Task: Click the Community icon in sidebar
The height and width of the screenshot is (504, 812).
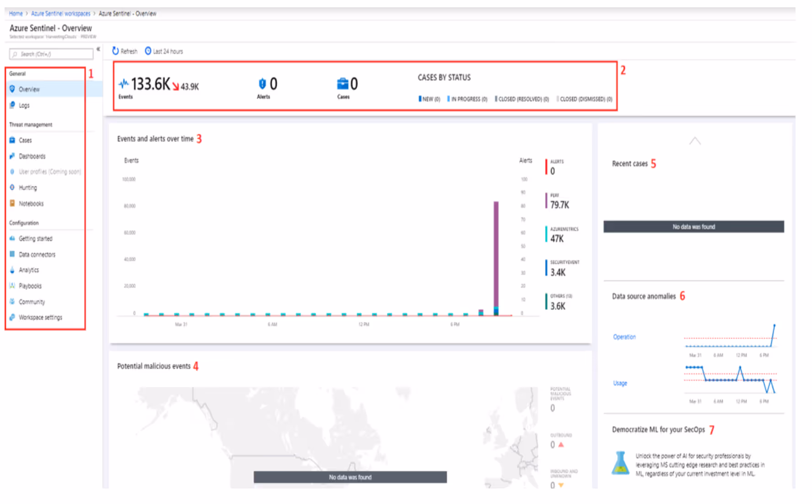Action: pyautogui.click(x=12, y=302)
